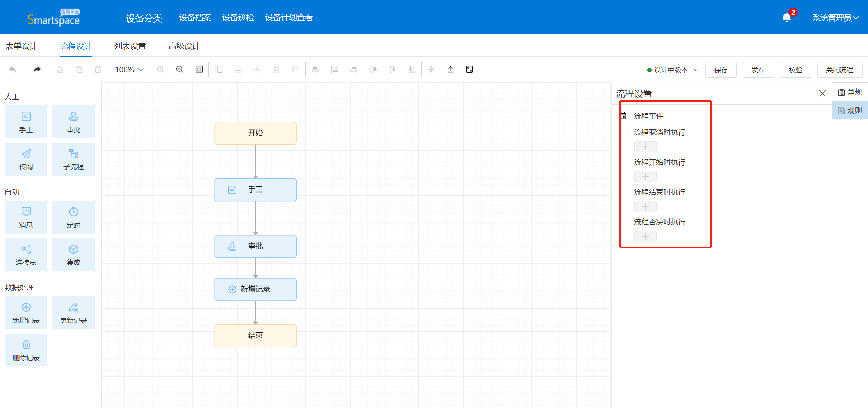Open the 设备档案 menu
Image resolution: width=868 pixels, height=408 pixels.
pyautogui.click(x=195, y=18)
